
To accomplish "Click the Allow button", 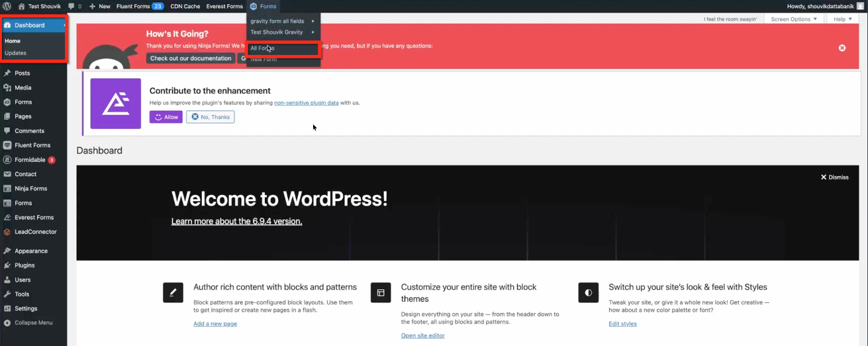I will coord(166,117).
